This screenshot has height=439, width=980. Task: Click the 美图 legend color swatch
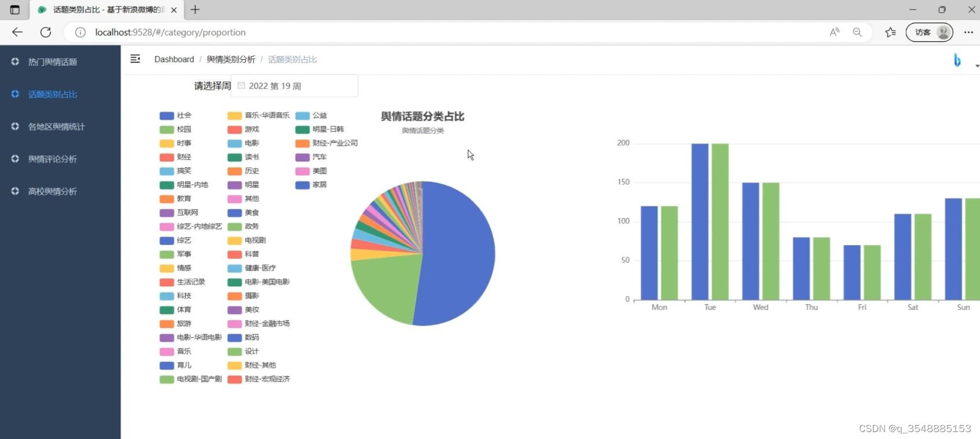(302, 171)
